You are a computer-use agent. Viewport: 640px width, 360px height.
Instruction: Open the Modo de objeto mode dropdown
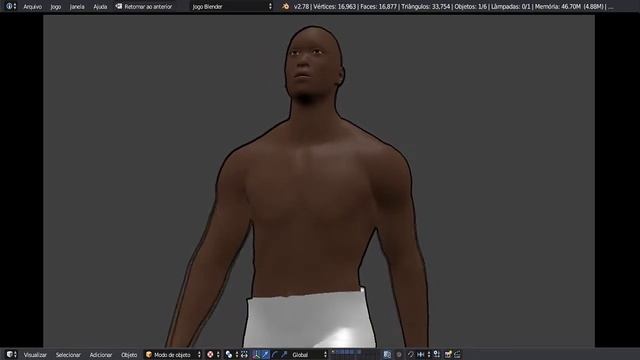click(x=173, y=355)
